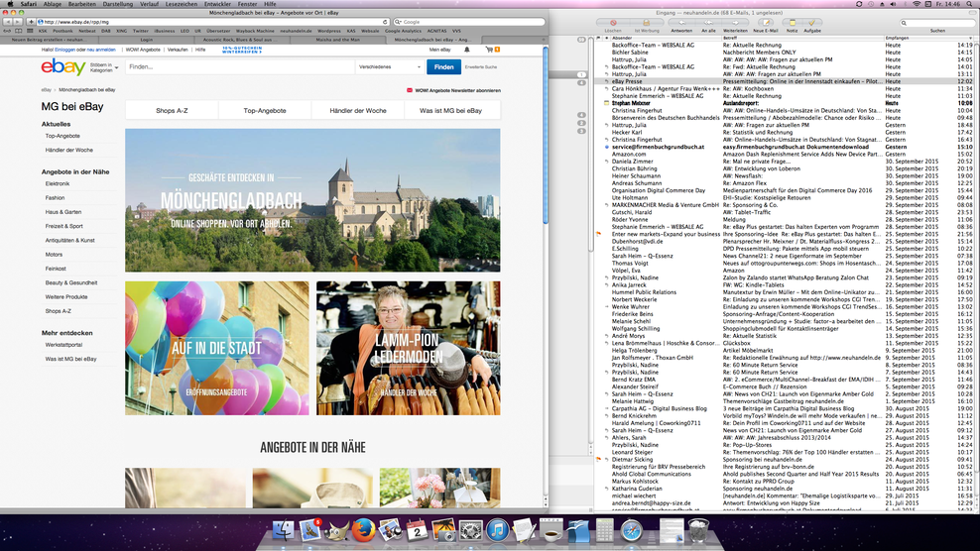
Task: Open iTunes from the Dock
Action: click(498, 530)
